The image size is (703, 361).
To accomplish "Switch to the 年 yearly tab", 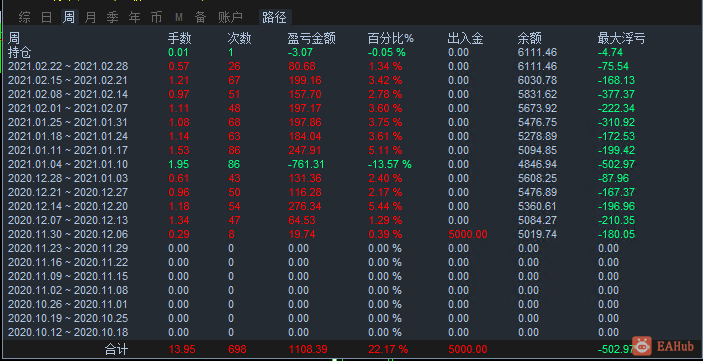I will pos(135,17).
